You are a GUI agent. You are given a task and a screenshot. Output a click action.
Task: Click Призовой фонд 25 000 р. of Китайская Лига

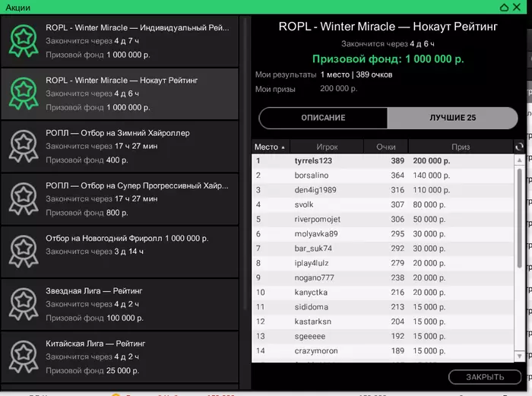[x=92, y=371]
